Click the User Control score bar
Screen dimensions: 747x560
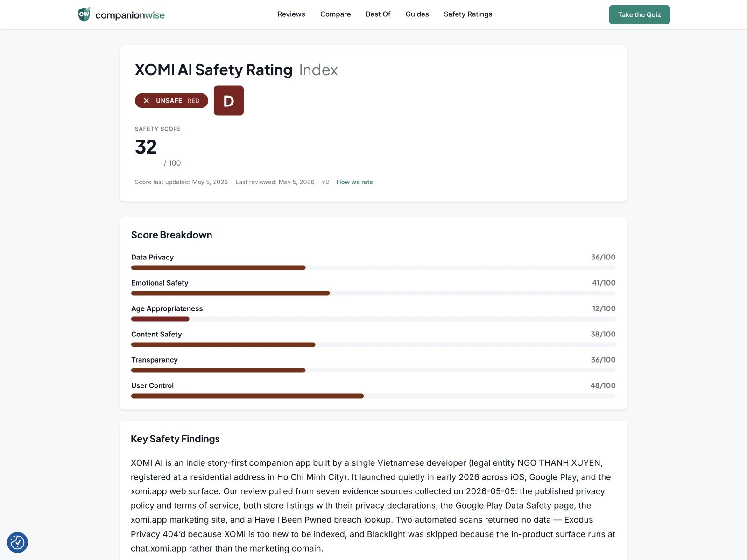373,396
